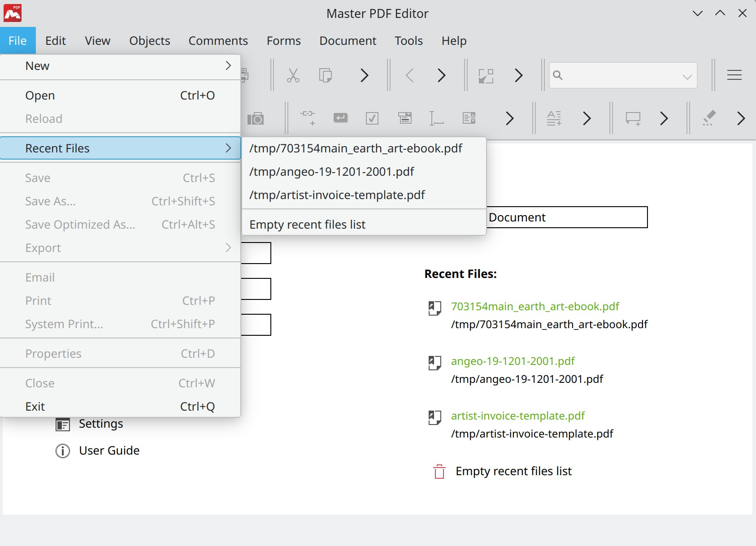Open the Tools menu
The width and height of the screenshot is (756, 546).
click(408, 41)
